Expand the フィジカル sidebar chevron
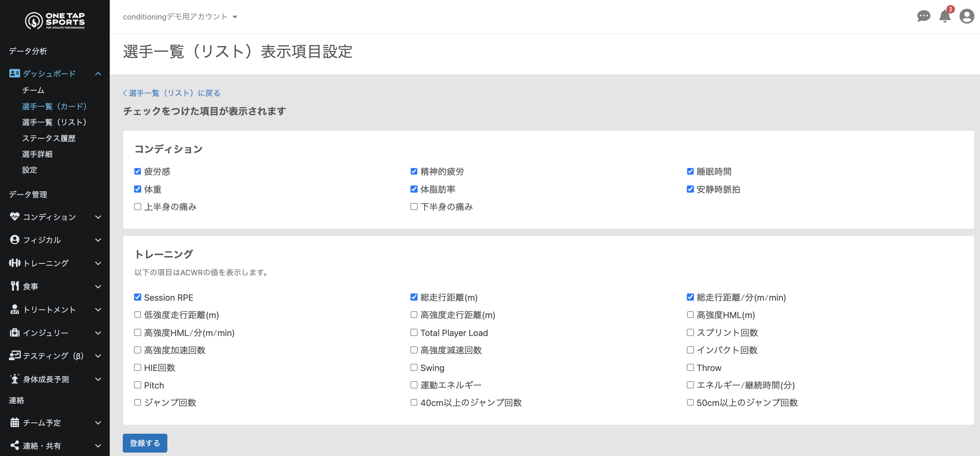 click(x=98, y=240)
